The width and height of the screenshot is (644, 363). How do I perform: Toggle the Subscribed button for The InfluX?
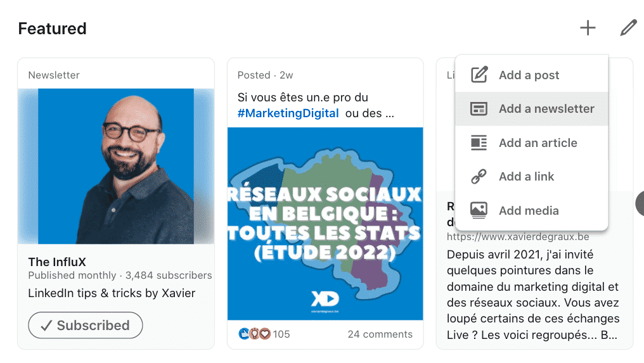86,326
